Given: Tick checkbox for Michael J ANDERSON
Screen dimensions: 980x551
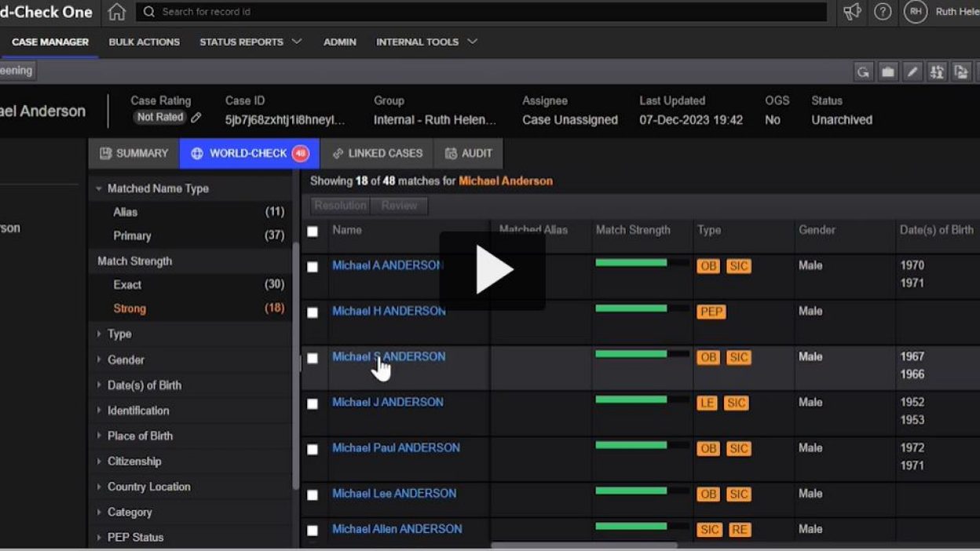Looking at the screenshot, I should click(x=313, y=403).
